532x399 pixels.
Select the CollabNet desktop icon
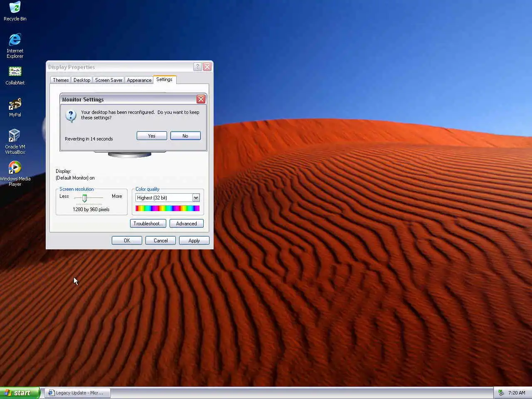point(15,76)
